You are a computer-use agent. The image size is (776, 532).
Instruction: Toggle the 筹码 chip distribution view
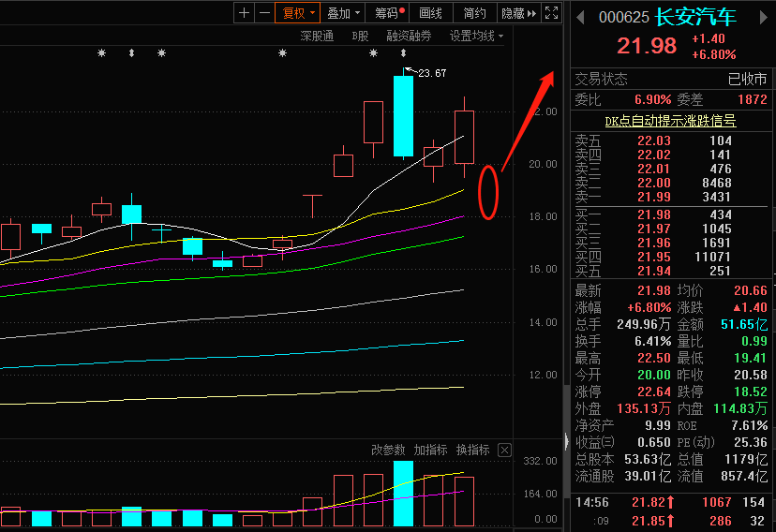390,13
